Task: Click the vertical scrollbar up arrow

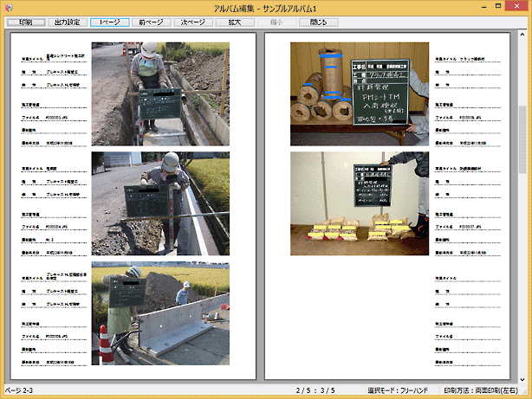Action: tap(522, 35)
